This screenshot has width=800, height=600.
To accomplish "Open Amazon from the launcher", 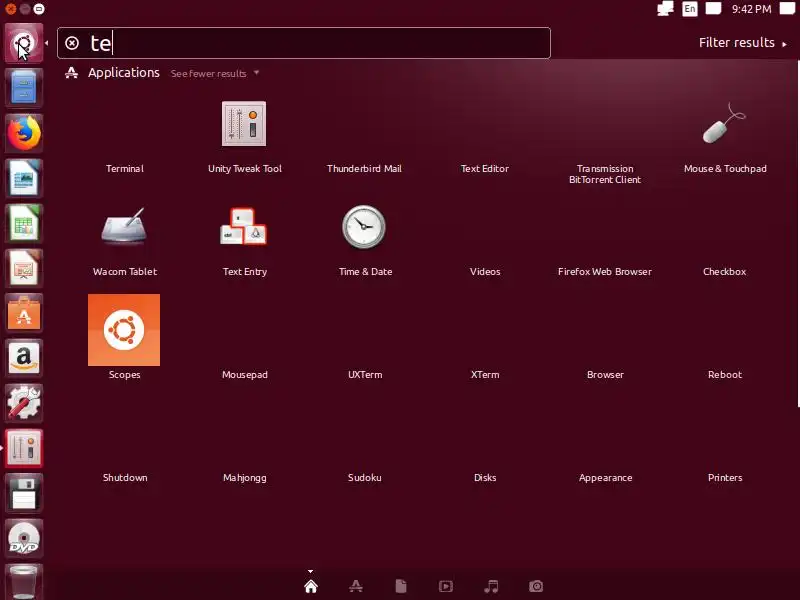I will (x=24, y=357).
